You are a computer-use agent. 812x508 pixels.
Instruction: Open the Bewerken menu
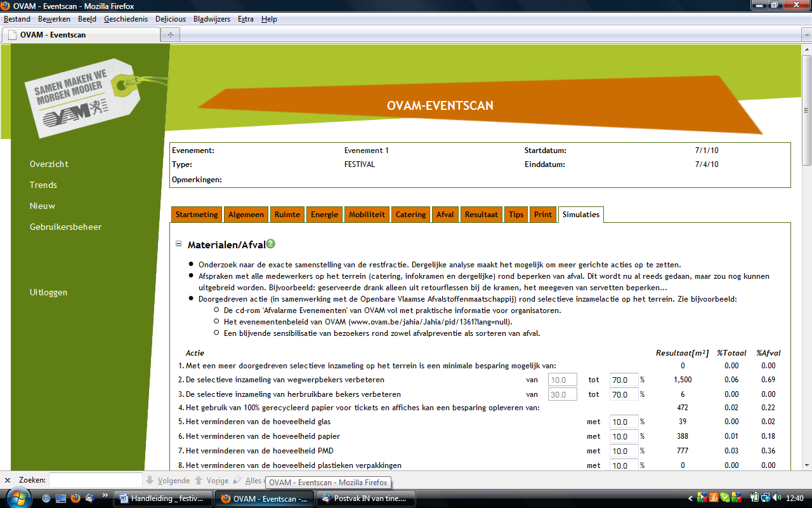click(x=54, y=19)
